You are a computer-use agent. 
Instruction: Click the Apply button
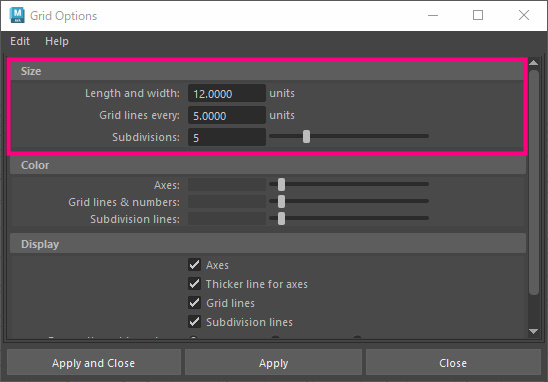tap(273, 362)
